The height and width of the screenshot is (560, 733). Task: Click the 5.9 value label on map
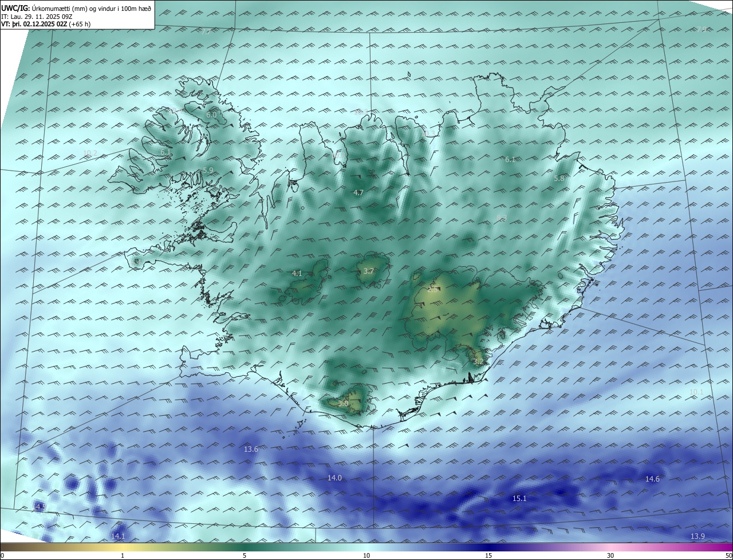[x=208, y=170]
